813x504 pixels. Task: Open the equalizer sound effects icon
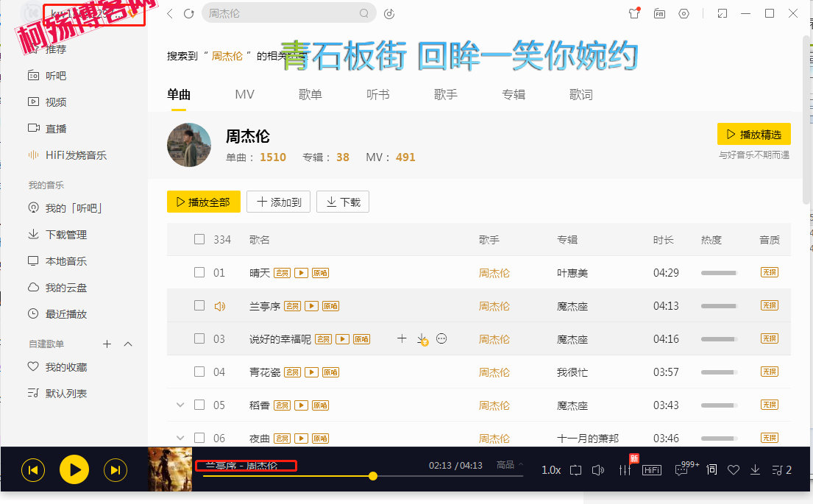tap(625, 470)
